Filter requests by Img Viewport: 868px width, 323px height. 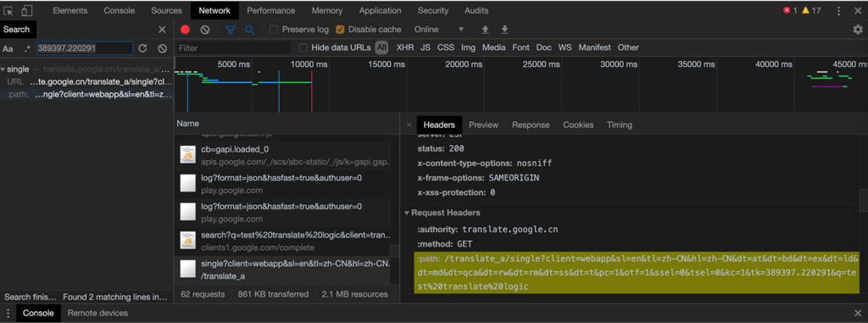(468, 47)
